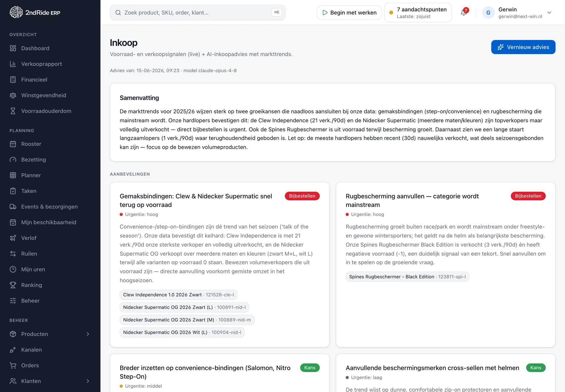Click 'Aanvullende beschermingsmerken cross-sellen' title
Viewport: 565px width, 392px height.
433,368
